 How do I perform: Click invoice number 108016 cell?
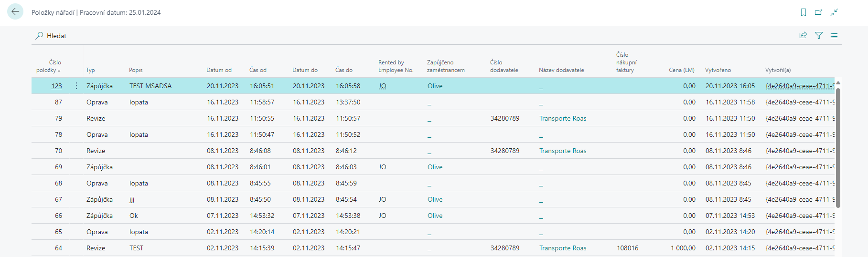tap(627, 248)
